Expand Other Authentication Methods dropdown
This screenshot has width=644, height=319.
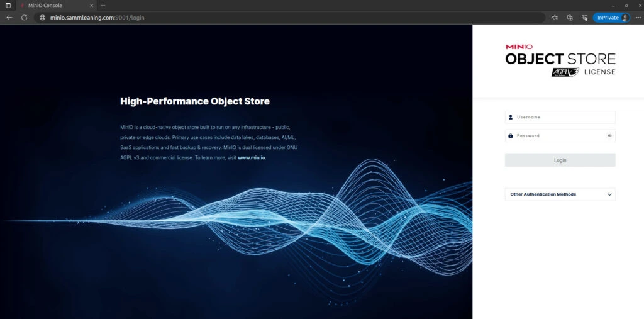[560, 194]
